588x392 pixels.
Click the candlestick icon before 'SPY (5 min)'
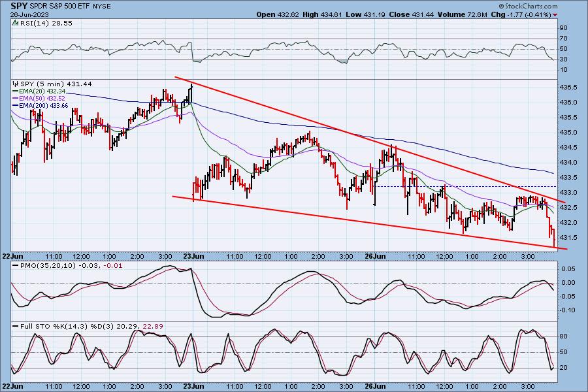click(x=16, y=84)
